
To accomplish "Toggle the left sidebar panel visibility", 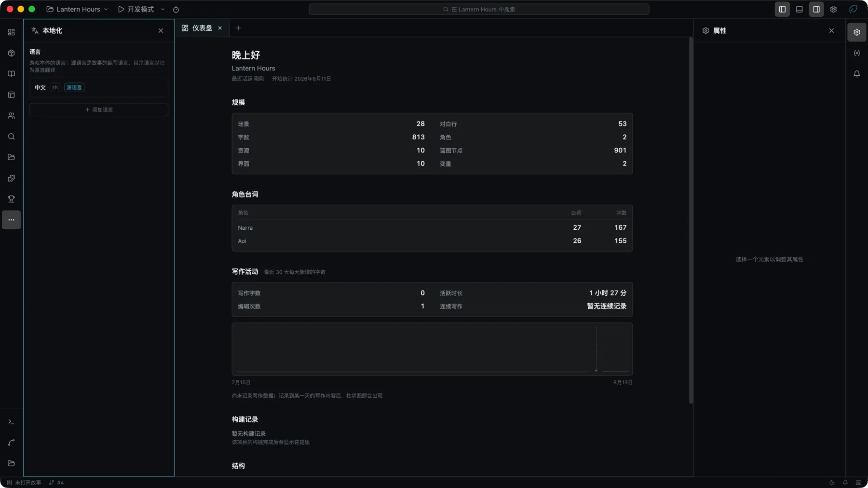I will click(782, 9).
